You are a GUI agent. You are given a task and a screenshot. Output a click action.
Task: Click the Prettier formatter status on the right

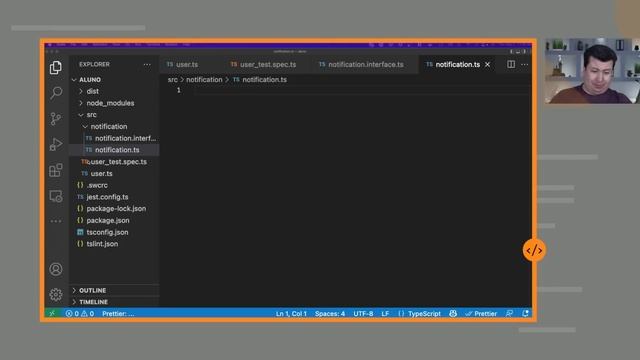coord(481,313)
